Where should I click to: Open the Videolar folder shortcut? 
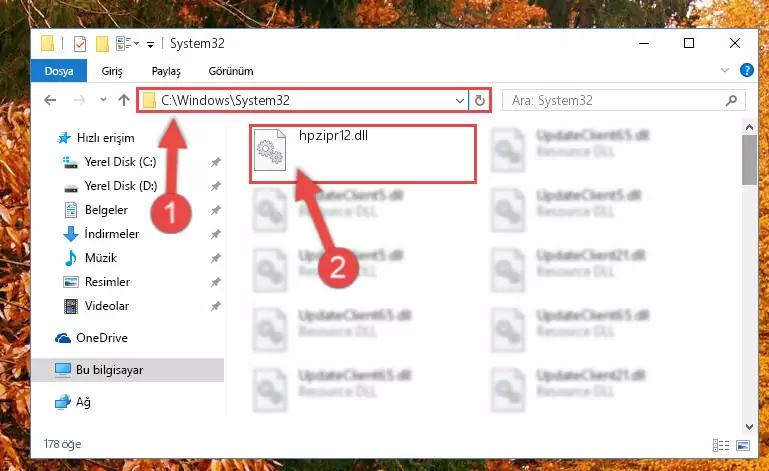tap(106, 306)
